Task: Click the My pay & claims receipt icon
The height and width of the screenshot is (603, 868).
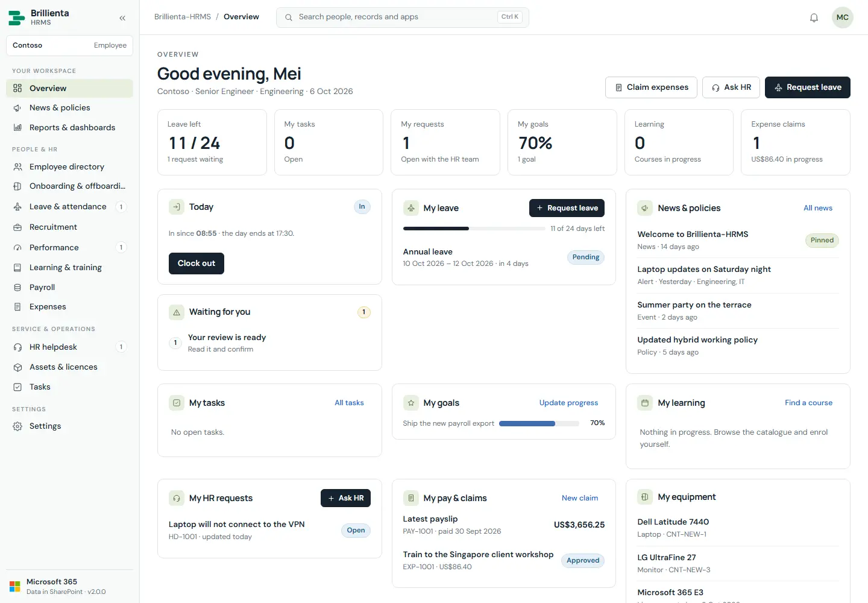Action: pos(411,498)
